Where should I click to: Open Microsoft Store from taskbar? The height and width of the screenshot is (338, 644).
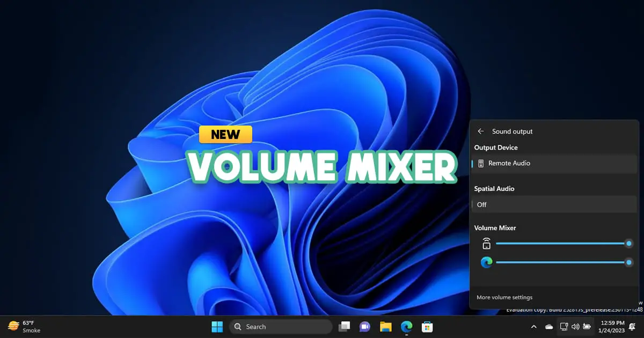point(427,327)
